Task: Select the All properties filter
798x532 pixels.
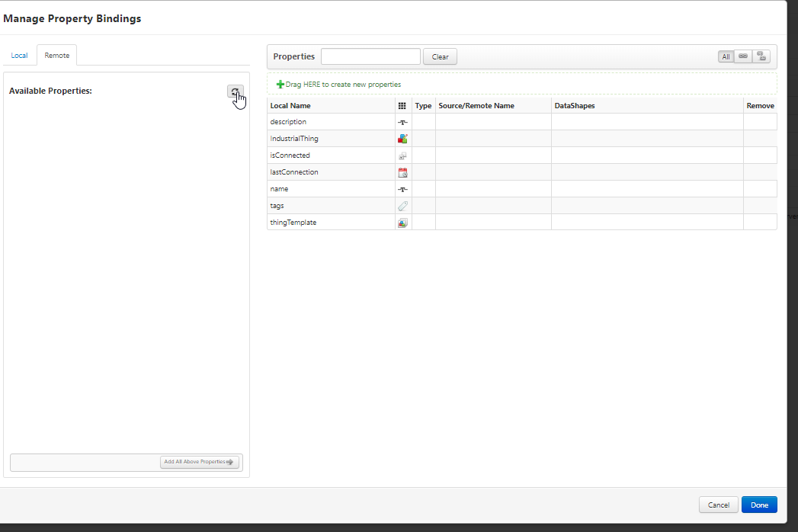Action: click(725, 56)
